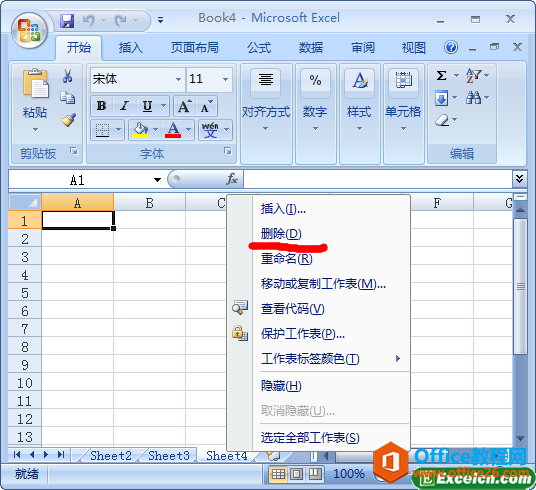536x490 pixels.
Task: Open the 单元格 cells group
Action: click(403, 114)
